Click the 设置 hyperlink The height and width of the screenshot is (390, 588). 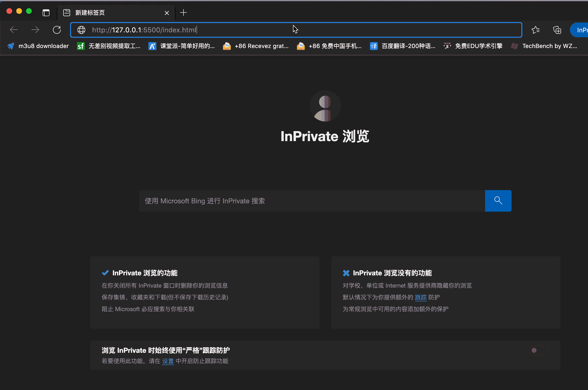168,361
